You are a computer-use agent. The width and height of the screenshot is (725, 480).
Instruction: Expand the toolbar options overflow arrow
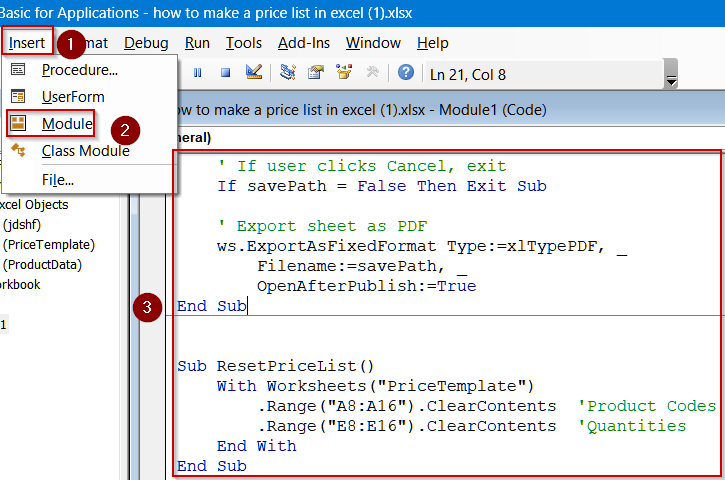pyautogui.click(x=671, y=78)
